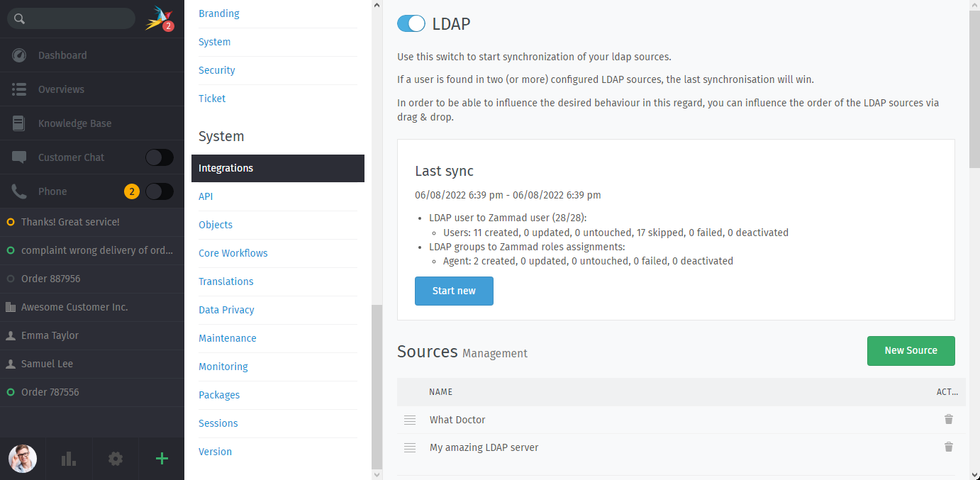Delete the My amazing LDAP server source
The image size is (980, 480).
tap(949, 447)
